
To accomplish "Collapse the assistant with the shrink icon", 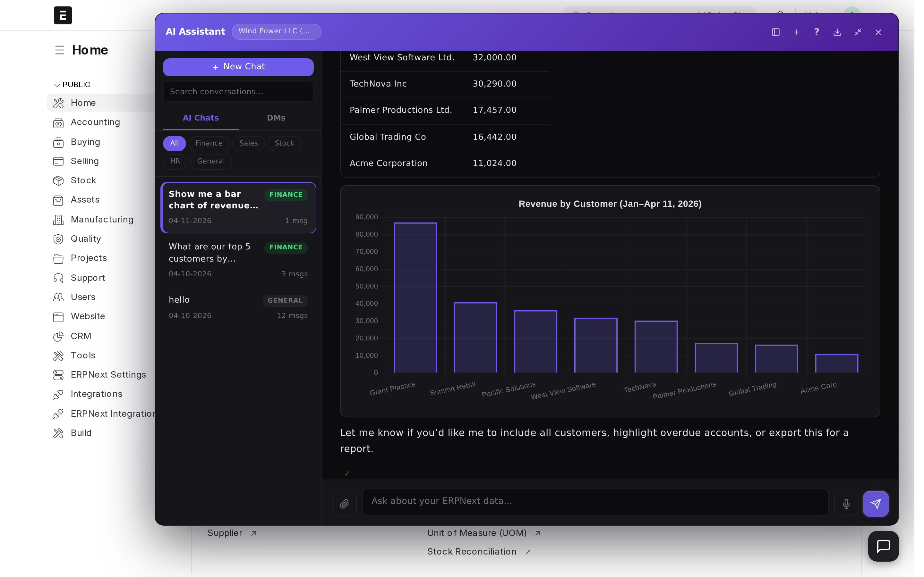I will coord(858,32).
